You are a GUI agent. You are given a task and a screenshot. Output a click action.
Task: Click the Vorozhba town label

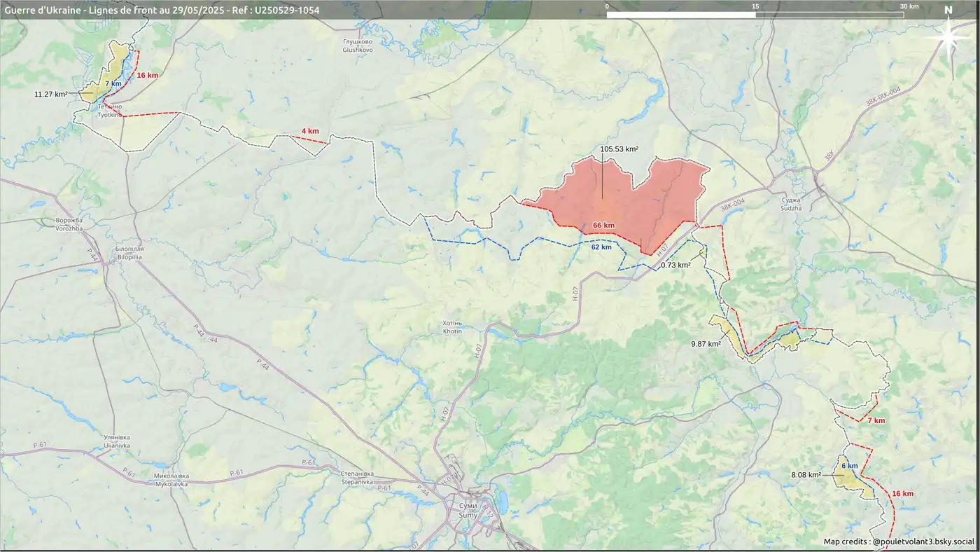pos(68,225)
